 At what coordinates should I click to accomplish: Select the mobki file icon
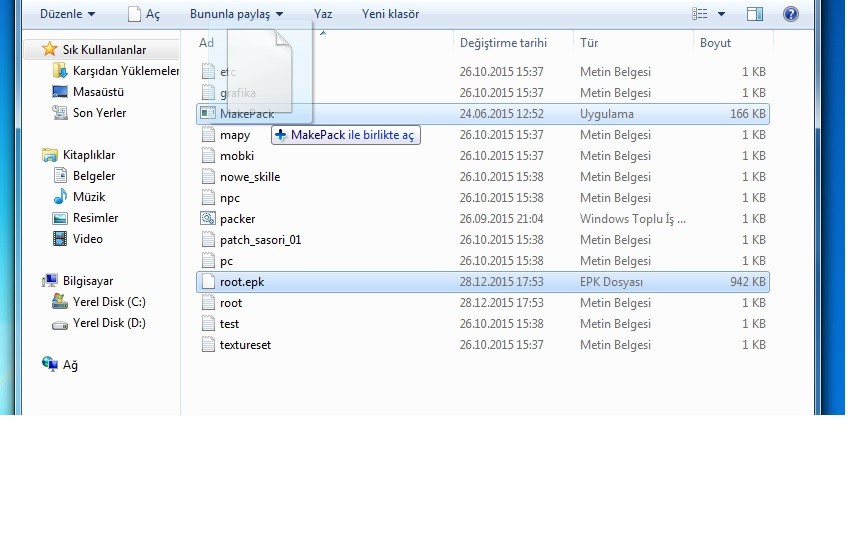click(x=208, y=155)
